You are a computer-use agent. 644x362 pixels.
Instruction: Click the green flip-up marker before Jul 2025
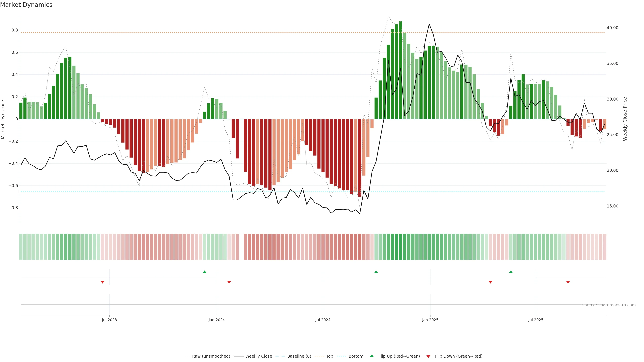coord(511,272)
